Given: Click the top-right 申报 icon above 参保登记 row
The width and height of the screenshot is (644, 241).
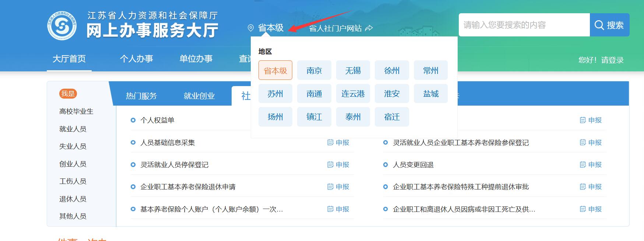Looking at the screenshot, I should [x=583, y=120].
